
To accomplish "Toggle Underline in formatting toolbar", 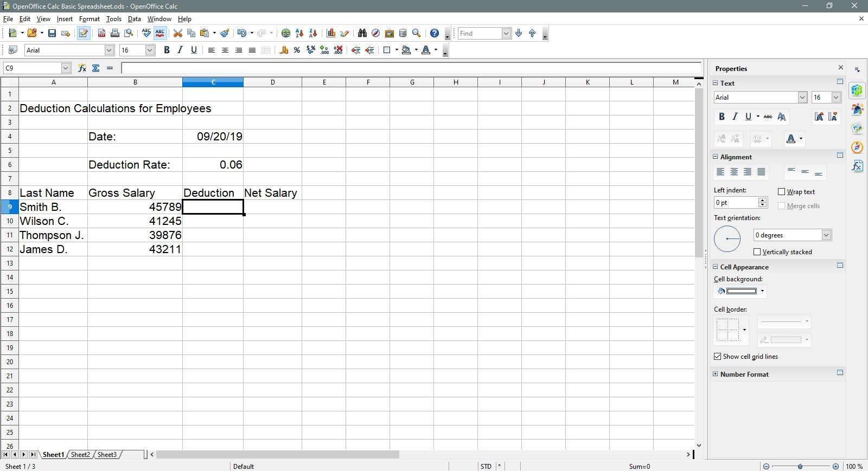I will tap(194, 50).
